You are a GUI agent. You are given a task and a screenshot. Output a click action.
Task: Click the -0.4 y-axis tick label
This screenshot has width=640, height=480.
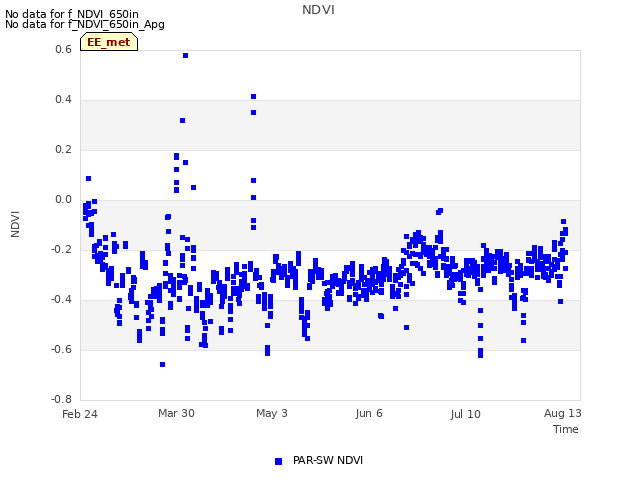click(61, 300)
